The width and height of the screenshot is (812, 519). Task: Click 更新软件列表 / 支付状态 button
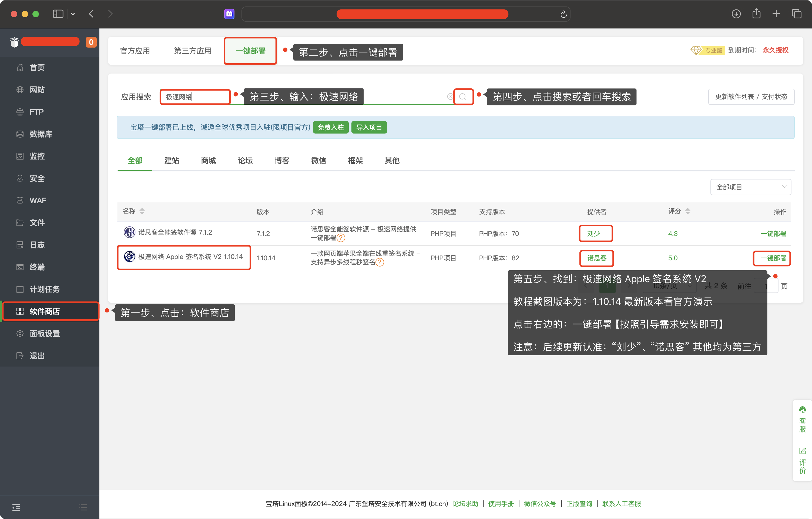click(751, 97)
